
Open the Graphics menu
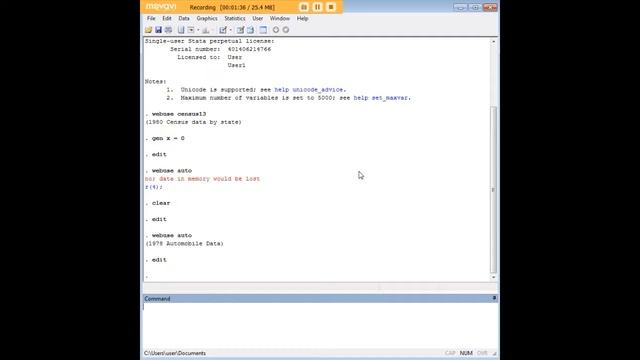(x=207, y=18)
